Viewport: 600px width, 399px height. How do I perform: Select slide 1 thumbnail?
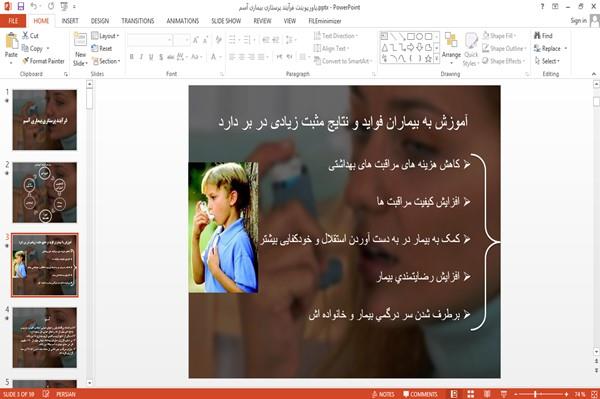[45, 120]
